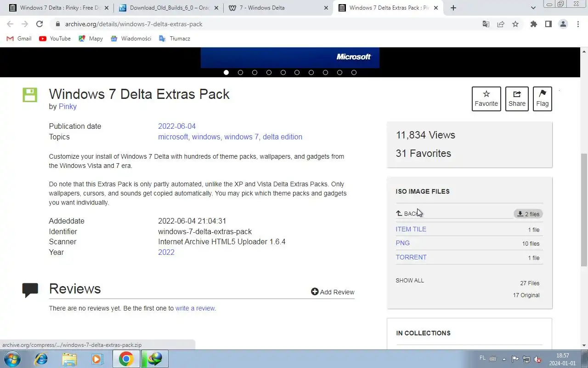Click the Microsoft carousel image

tap(290, 57)
